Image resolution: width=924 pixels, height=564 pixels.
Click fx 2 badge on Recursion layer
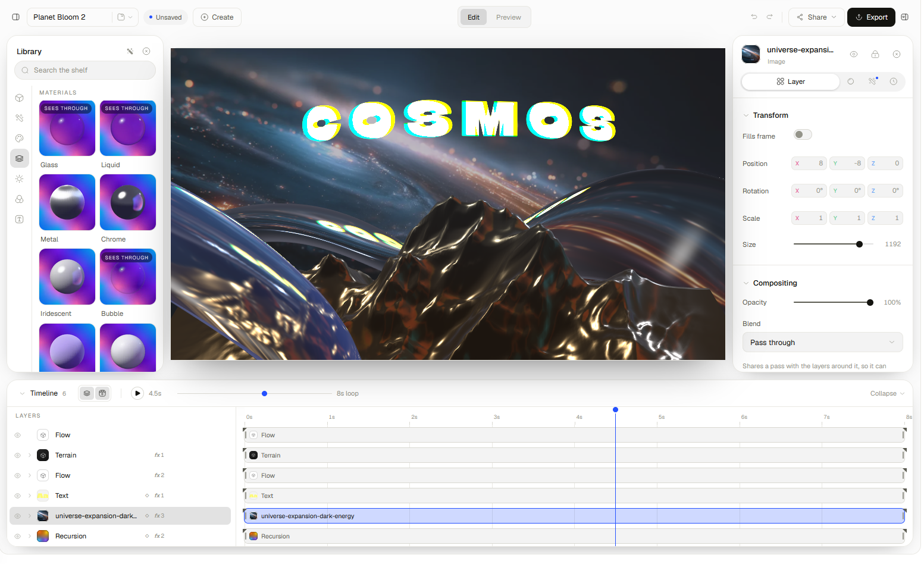159,537
